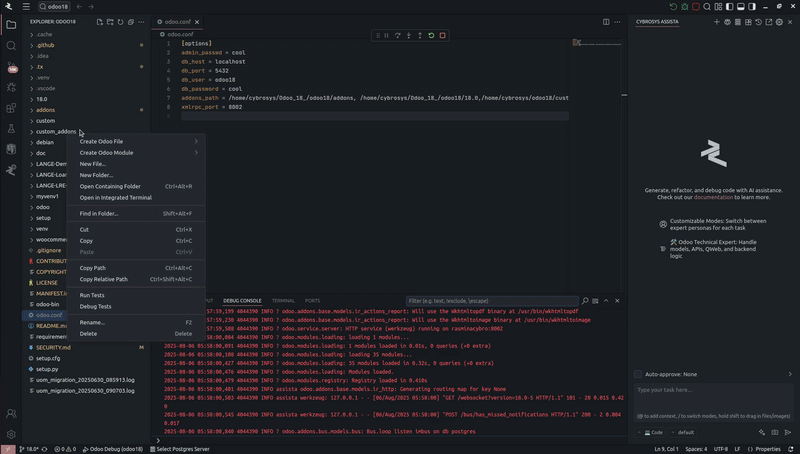Collapse all folders in Explorer

(x=131, y=22)
